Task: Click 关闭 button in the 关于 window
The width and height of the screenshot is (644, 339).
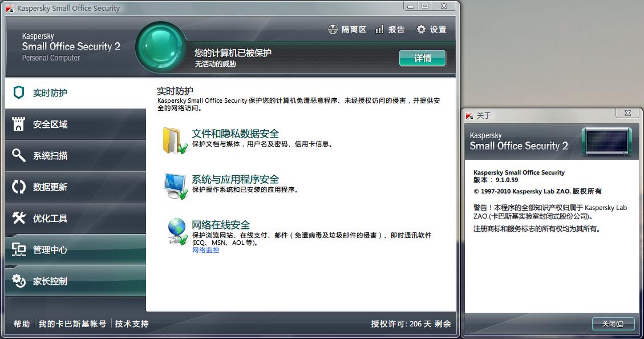Action: [x=613, y=324]
